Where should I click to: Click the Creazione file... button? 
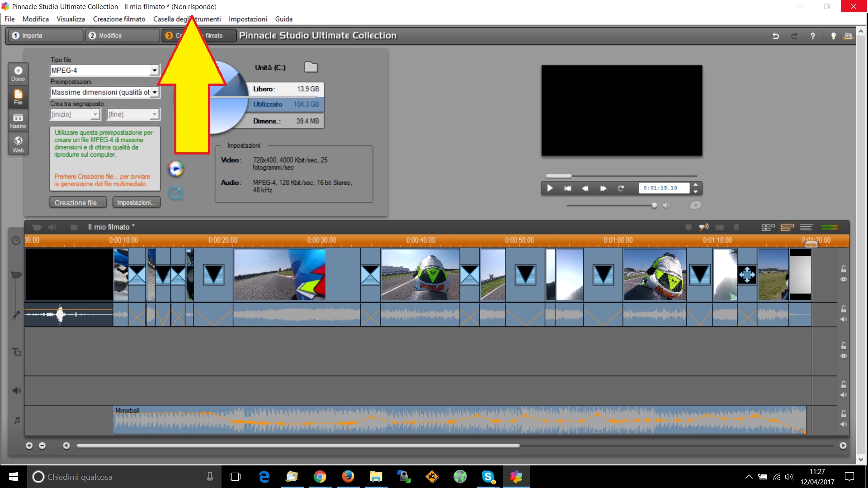(78, 202)
